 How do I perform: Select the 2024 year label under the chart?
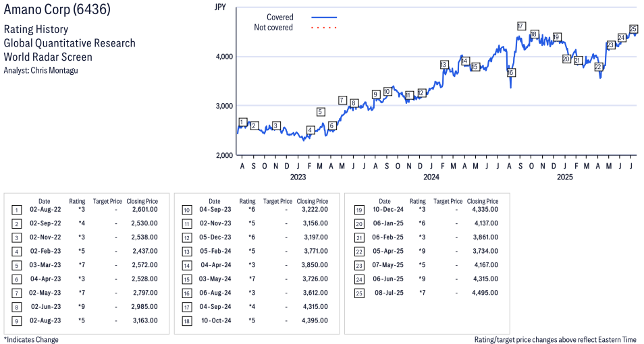click(x=431, y=177)
